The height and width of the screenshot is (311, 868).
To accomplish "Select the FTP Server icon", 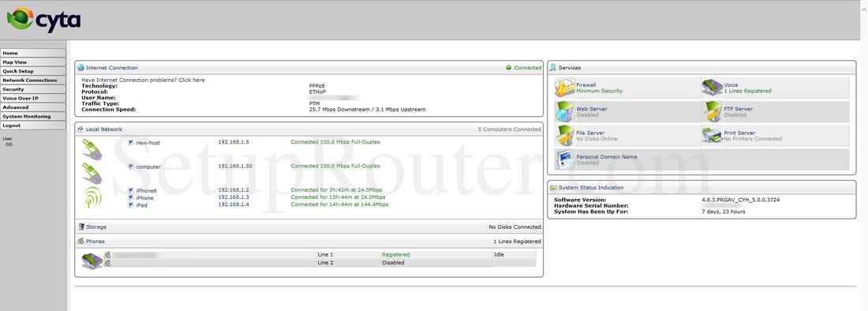I will [713, 112].
